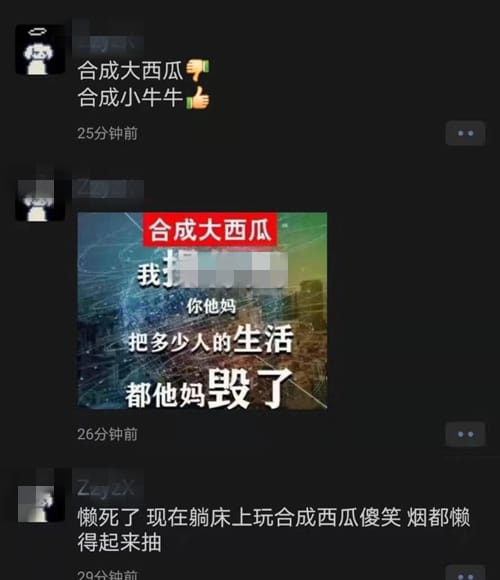Tap the 25分钟前 timestamp
The width and height of the screenshot is (500, 580).
tap(107, 133)
